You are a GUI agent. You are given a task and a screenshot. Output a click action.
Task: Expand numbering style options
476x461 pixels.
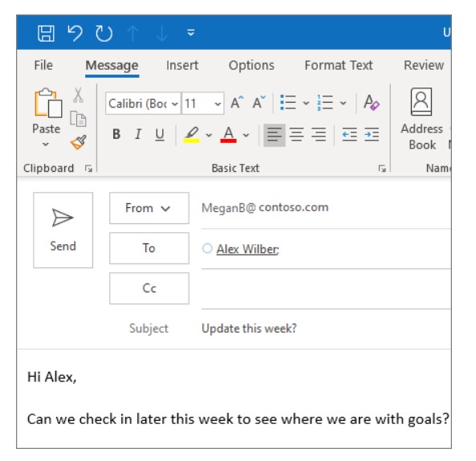pos(343,103)
